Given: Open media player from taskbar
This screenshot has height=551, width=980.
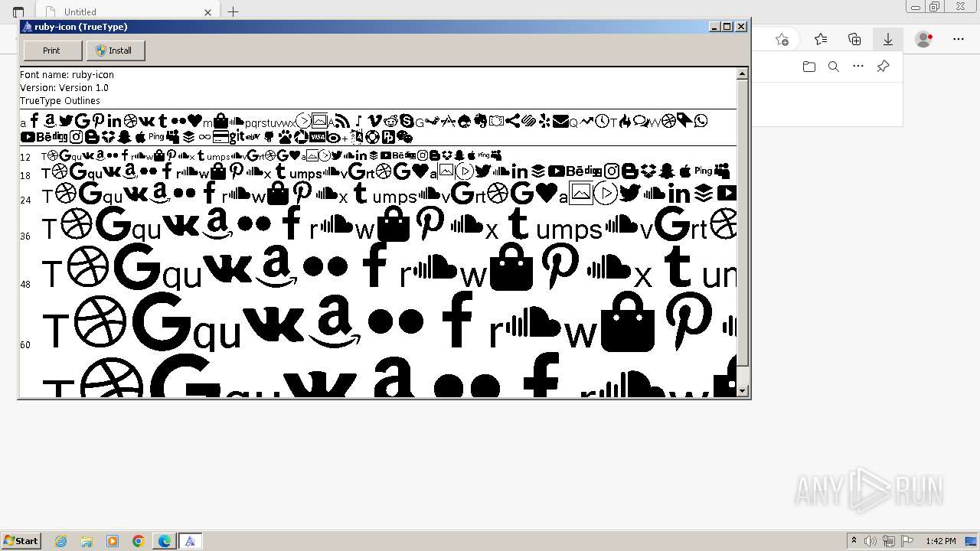Looking at the screenshot, I should [113, 541].
